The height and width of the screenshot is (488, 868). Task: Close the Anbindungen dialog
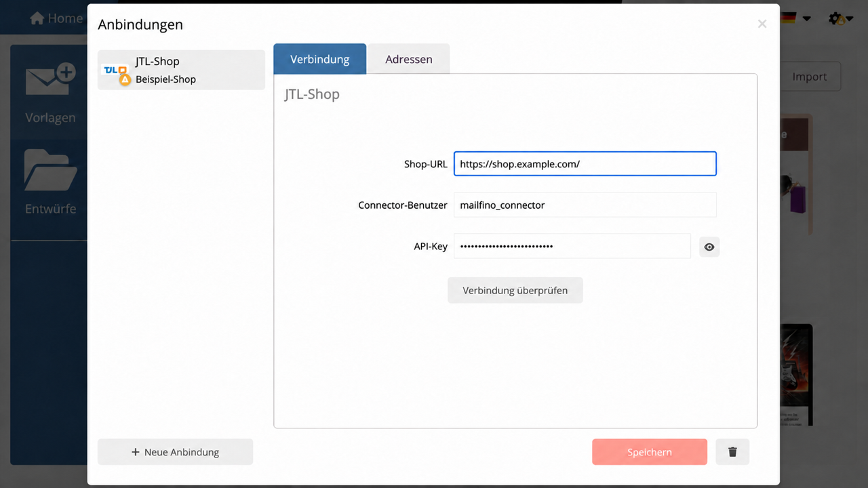click(762, 24)
